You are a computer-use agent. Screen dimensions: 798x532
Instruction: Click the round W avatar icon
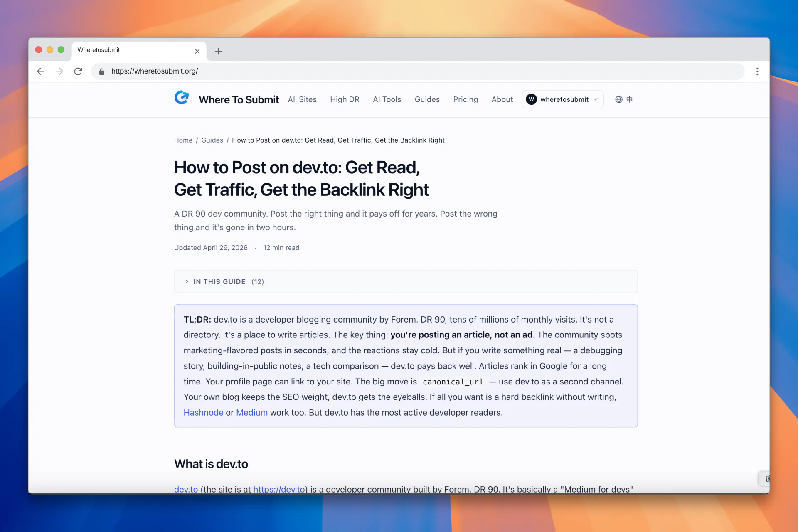pos(532,99)
